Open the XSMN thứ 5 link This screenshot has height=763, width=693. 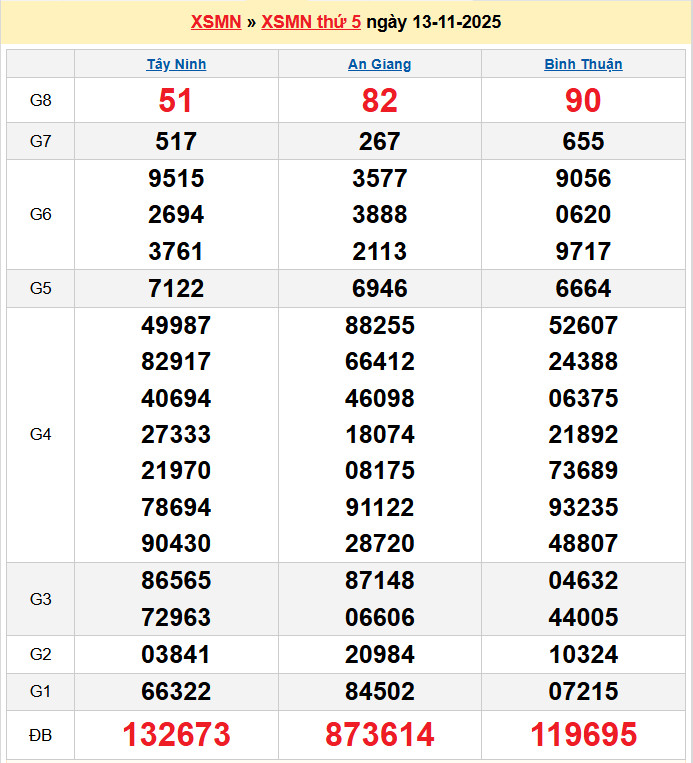tap(311, 22)
